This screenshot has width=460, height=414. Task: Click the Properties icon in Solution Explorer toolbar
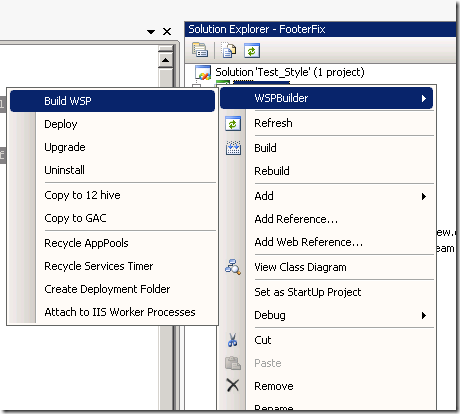coord(200,50)
